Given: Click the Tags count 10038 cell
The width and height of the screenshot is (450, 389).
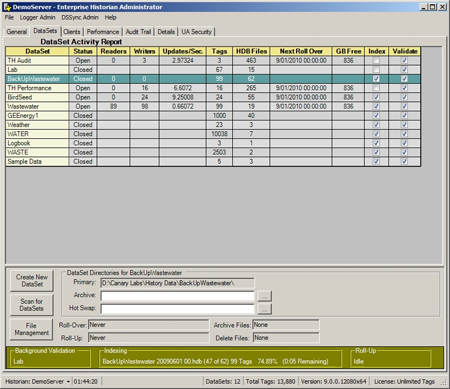Looking at the screenshot, I should pyautogui.click(x=219, y=134).
